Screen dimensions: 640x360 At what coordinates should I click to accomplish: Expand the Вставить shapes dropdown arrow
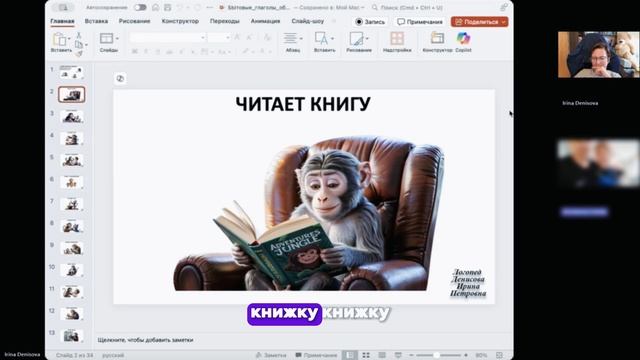[x=332, y=38]
